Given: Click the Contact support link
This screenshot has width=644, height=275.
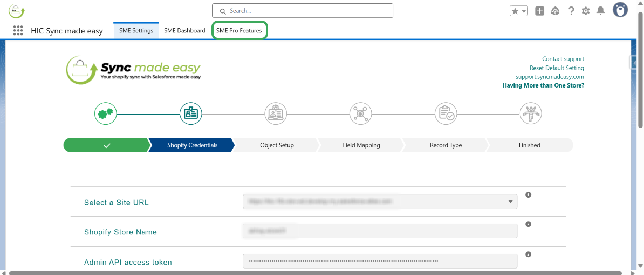Looking at the screenshot, I should point(563,59).
